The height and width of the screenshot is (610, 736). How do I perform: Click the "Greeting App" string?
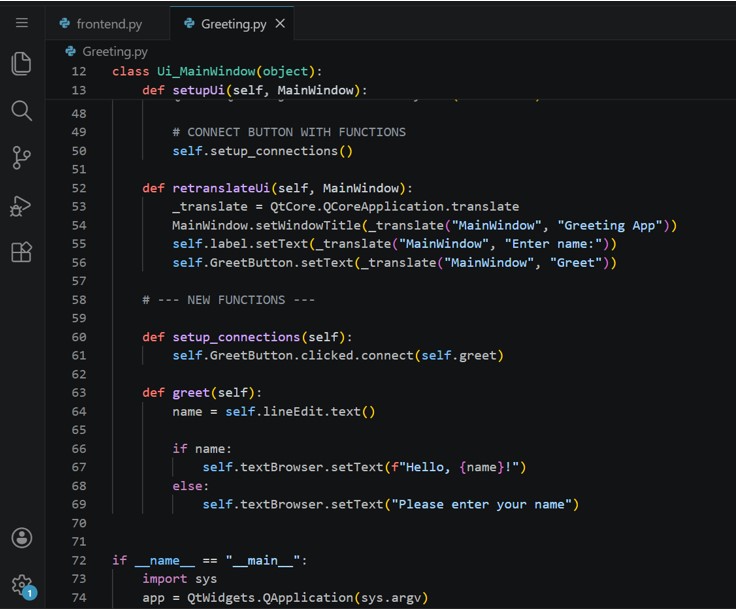tap(610, 225)
